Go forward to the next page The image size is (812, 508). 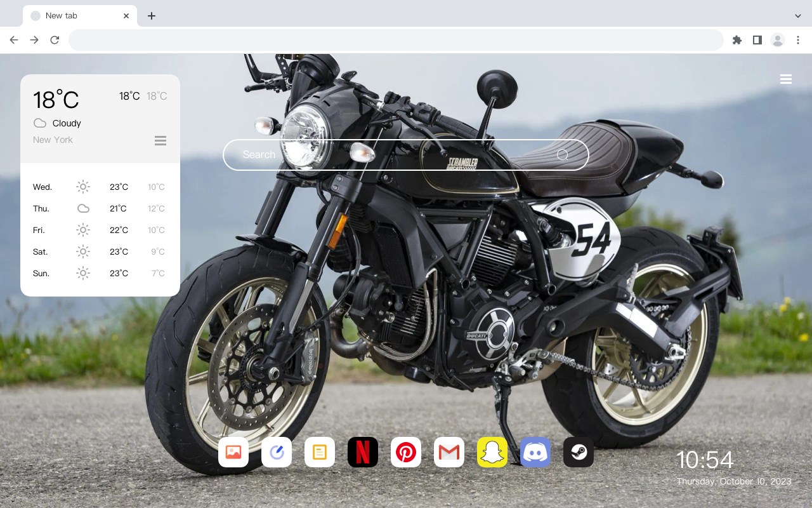[x=34, y=40]
